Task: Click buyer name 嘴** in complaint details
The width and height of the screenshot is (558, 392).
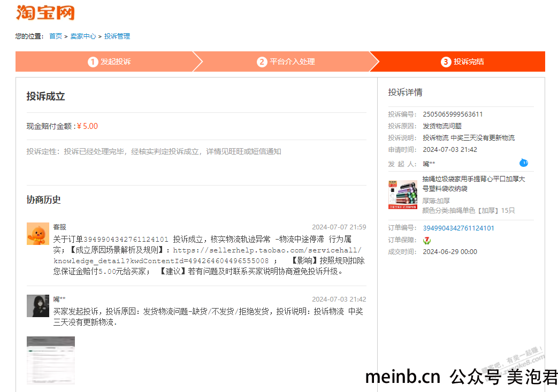Action: [x=429, y=164]
